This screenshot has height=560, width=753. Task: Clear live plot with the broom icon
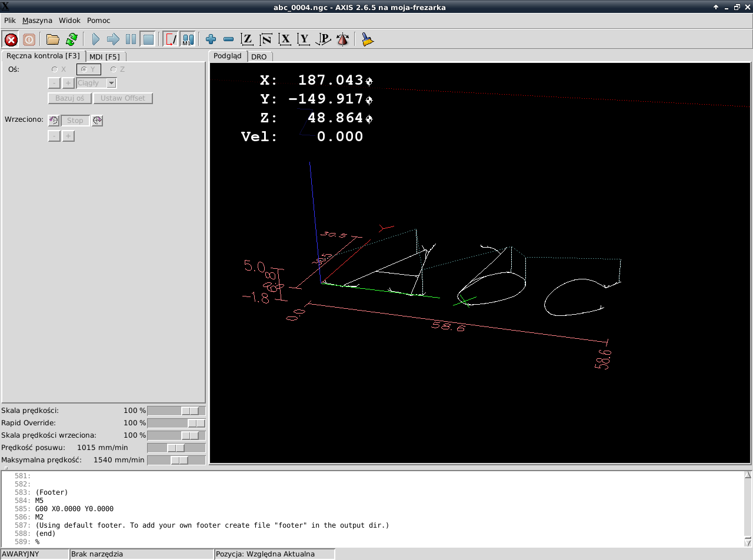pyautogui.click(x=368, y=39)
